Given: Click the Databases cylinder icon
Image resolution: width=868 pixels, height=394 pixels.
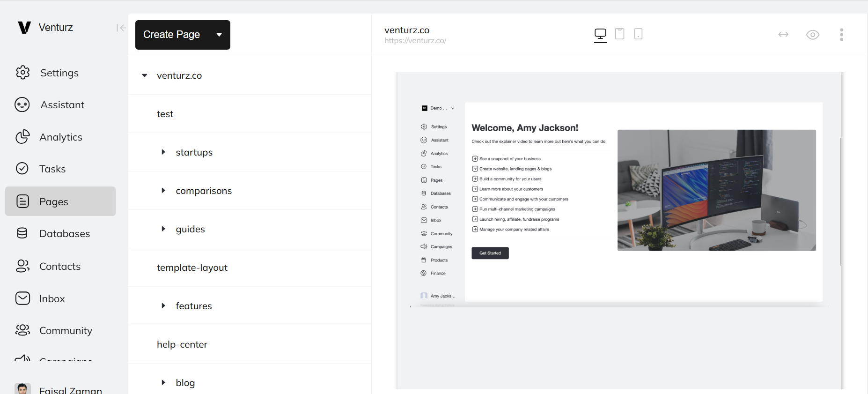Looking at the screenshot, I should click(22, 233).
